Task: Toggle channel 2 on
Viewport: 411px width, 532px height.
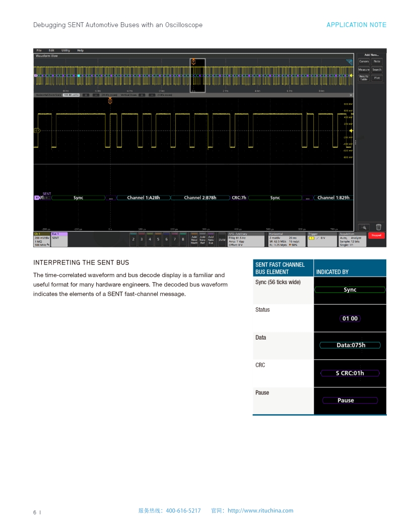Action: click(x=133, y=239)
